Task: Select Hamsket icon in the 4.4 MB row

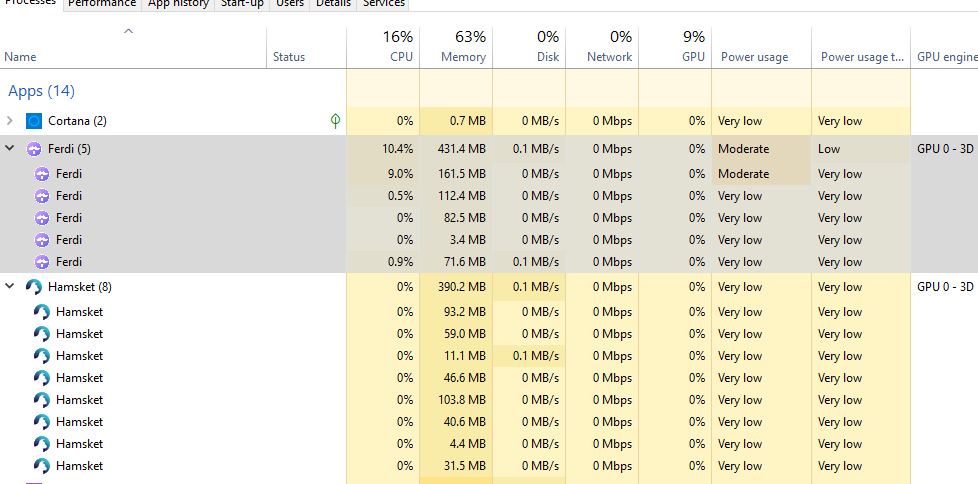Action: click(x=42, y=443)
